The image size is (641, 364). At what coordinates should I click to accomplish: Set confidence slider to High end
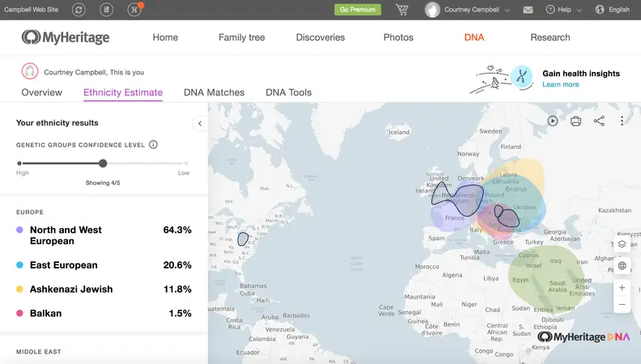(x=19, y=163)
